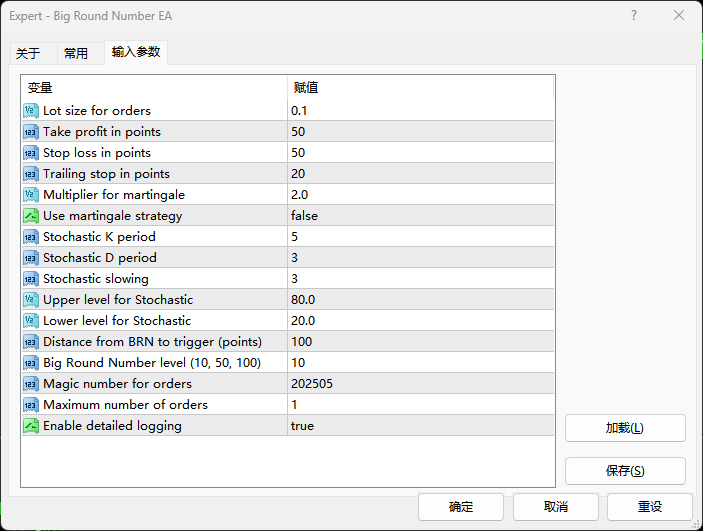This screenshot has height=531, width=703.
Task: Switch to the 关于 tab
Action: click(x=29, y=54)
